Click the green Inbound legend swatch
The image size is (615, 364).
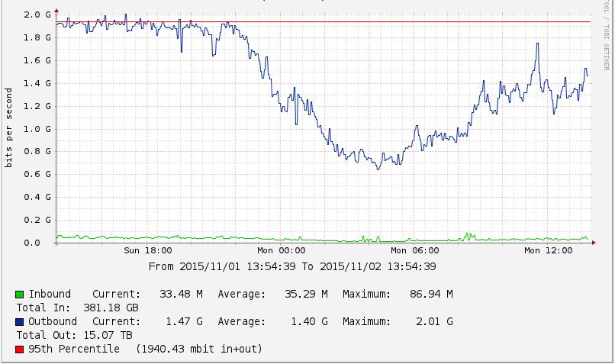click(x=20, y=294)
